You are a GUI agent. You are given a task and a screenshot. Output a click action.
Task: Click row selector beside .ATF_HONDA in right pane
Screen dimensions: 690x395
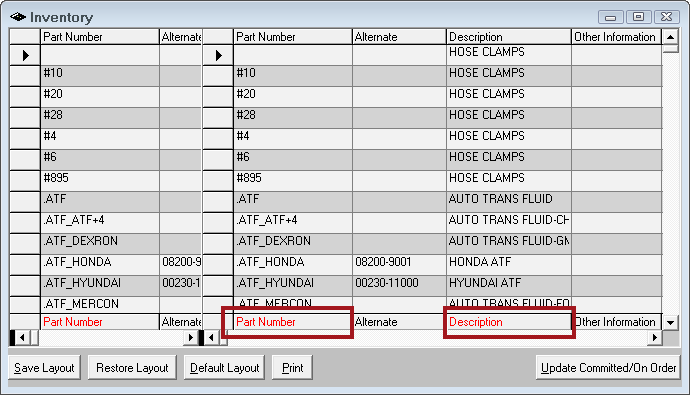(x=218, y=265)
